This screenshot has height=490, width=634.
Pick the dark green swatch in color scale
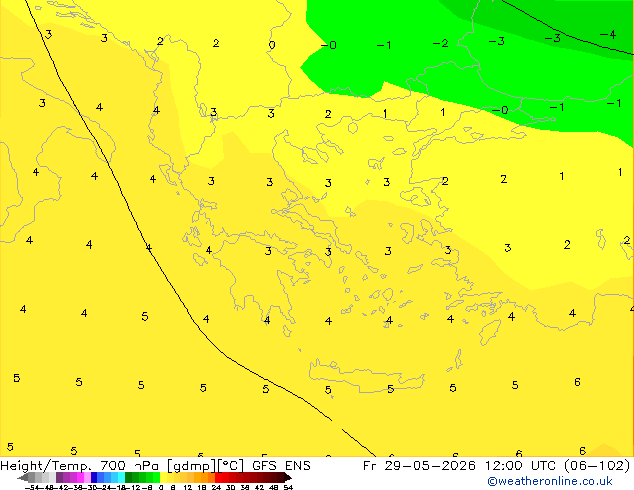tap(129, 477)
